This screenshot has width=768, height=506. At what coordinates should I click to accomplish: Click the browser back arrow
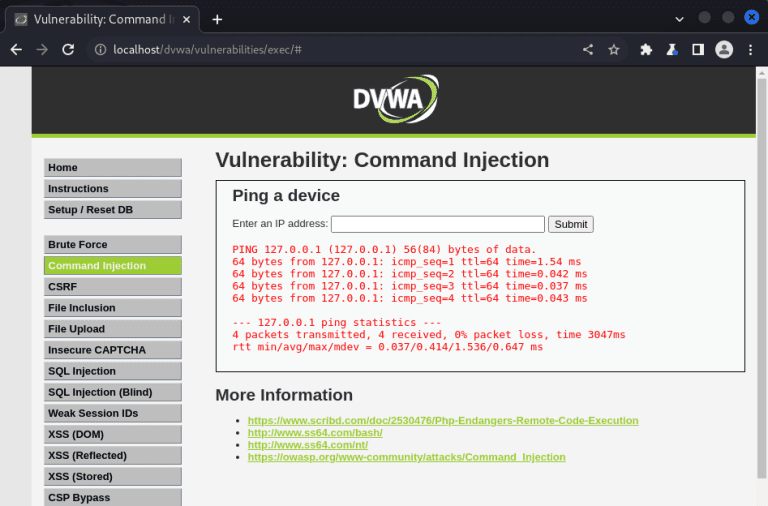(16, 50)
